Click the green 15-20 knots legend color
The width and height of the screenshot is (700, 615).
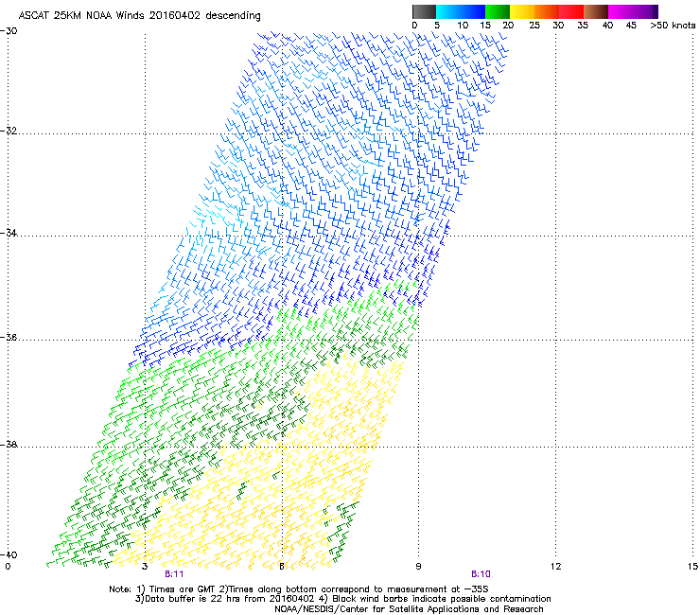[x=498, y=11]
